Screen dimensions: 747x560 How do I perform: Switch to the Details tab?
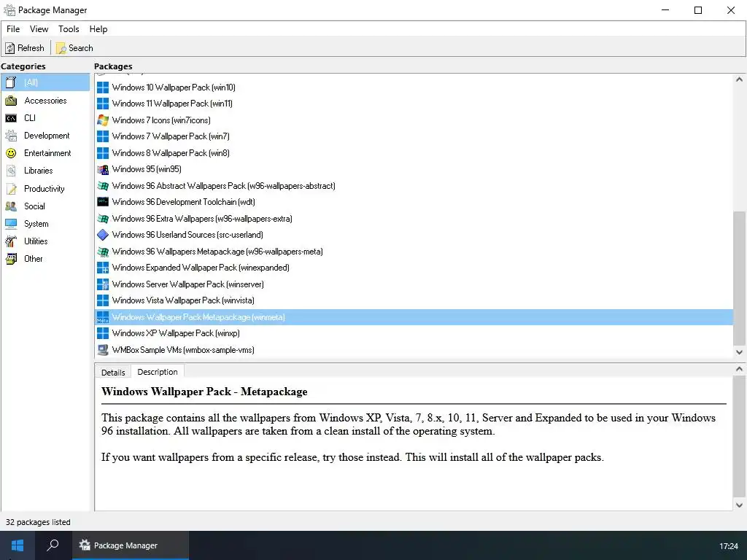[113, 373]
